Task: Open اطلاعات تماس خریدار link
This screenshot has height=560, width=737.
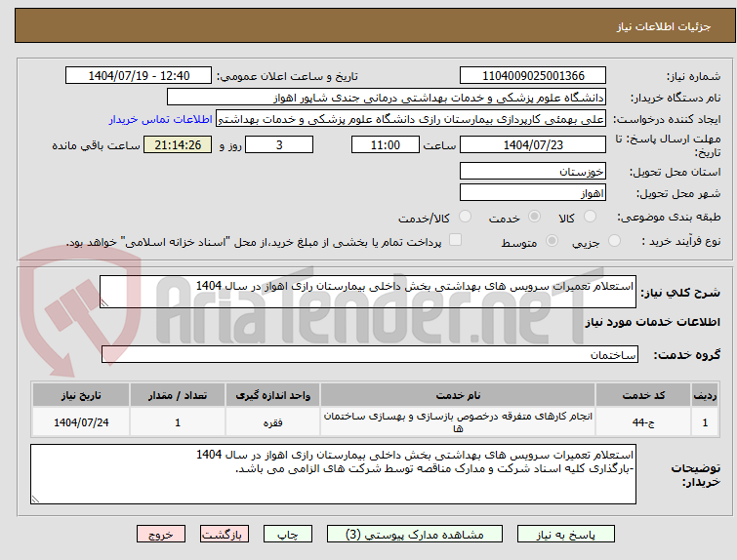Action: tap(161, 119)
